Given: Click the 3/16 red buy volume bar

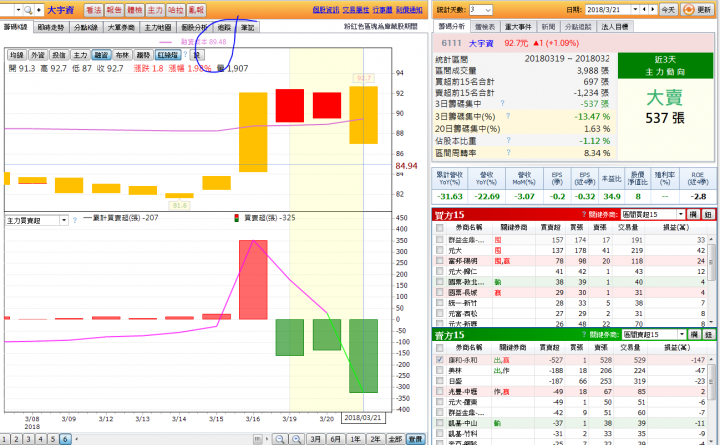Looking at the screenshot, I should [x=253, y=280].
